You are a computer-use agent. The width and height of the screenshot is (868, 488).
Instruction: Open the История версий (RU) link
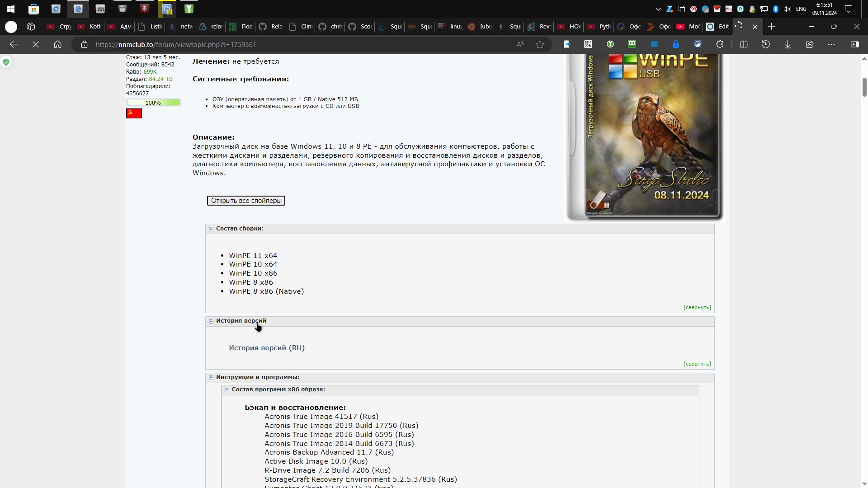[x=267, y=348]
